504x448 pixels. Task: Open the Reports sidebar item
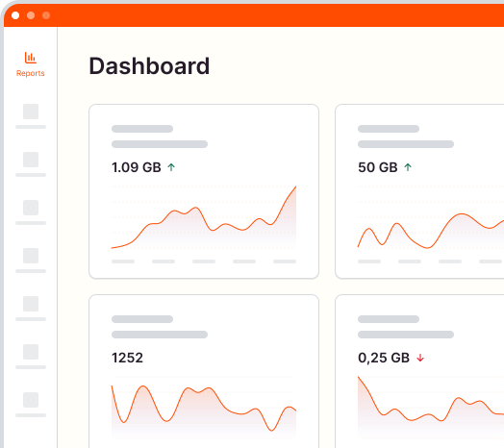tap(31, 64)
